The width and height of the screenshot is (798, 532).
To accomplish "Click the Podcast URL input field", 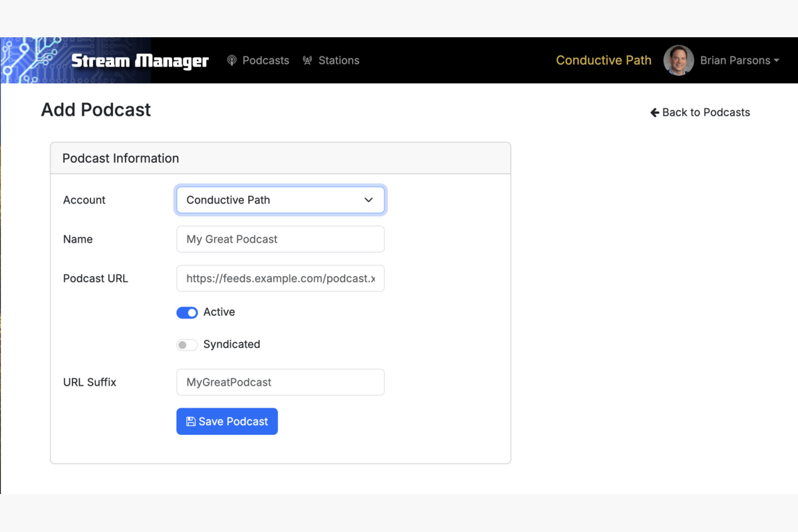I will (x=280, y=278).
